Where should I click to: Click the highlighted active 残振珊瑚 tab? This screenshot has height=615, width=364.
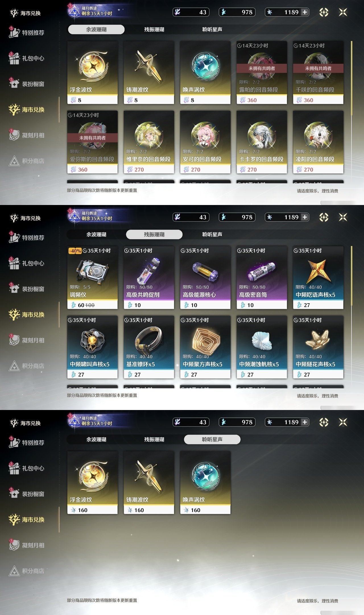(x=154, y=234)
